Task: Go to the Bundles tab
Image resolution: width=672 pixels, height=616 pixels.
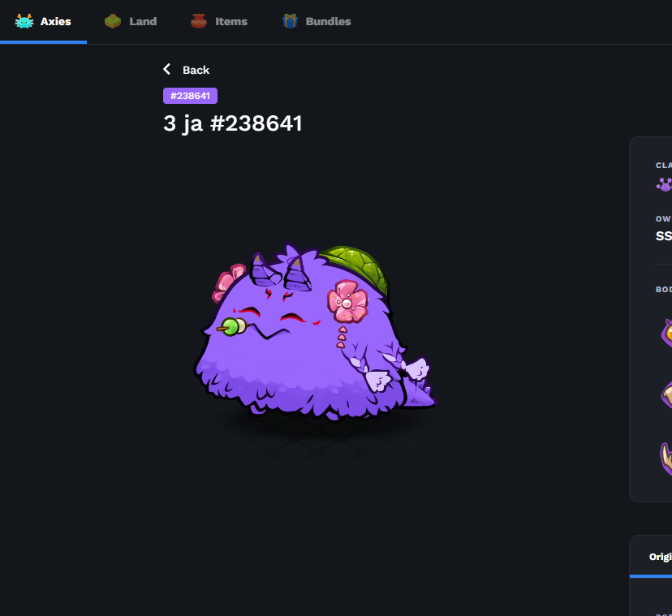Action: click(x=317, y=21)
